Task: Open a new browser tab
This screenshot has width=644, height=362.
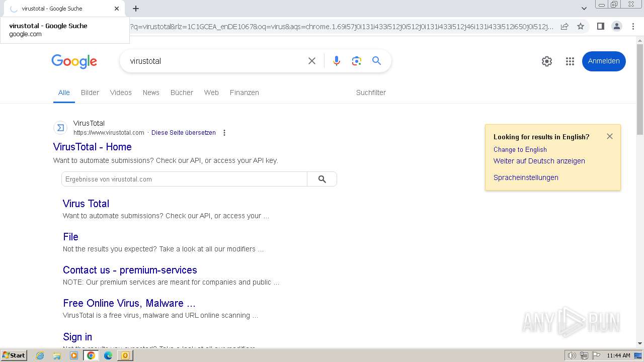Action: point(136,9)
